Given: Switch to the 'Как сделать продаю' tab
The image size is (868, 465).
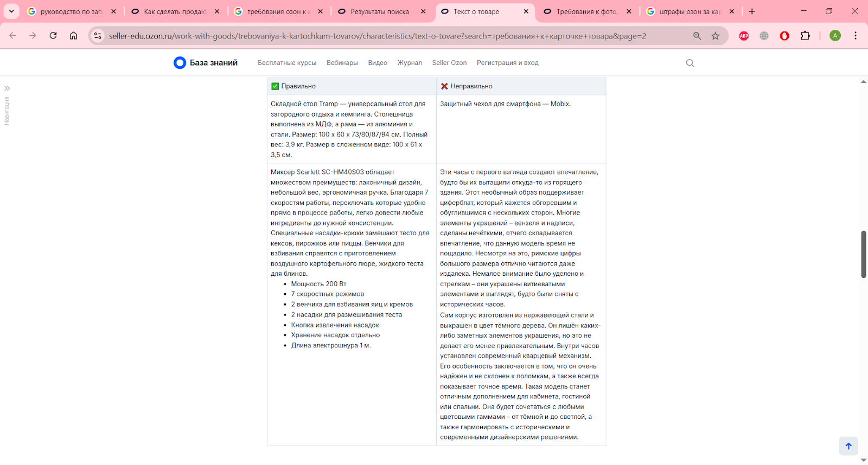Looking at the screenshot, I should tap(175, 11).
